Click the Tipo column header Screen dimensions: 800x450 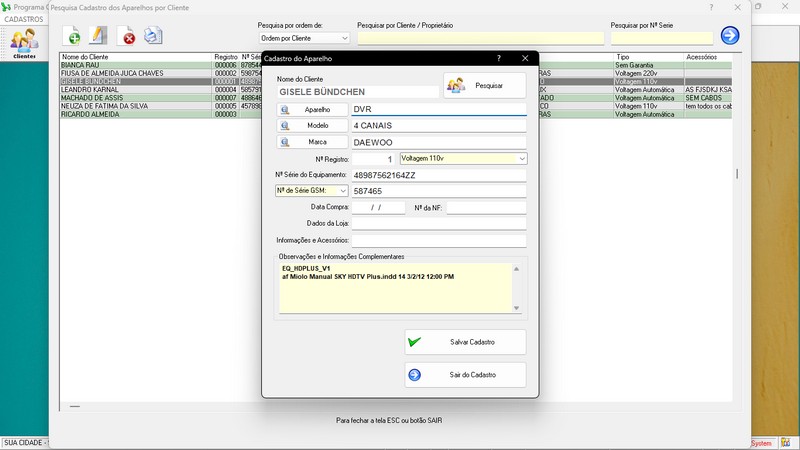(648, 57)
